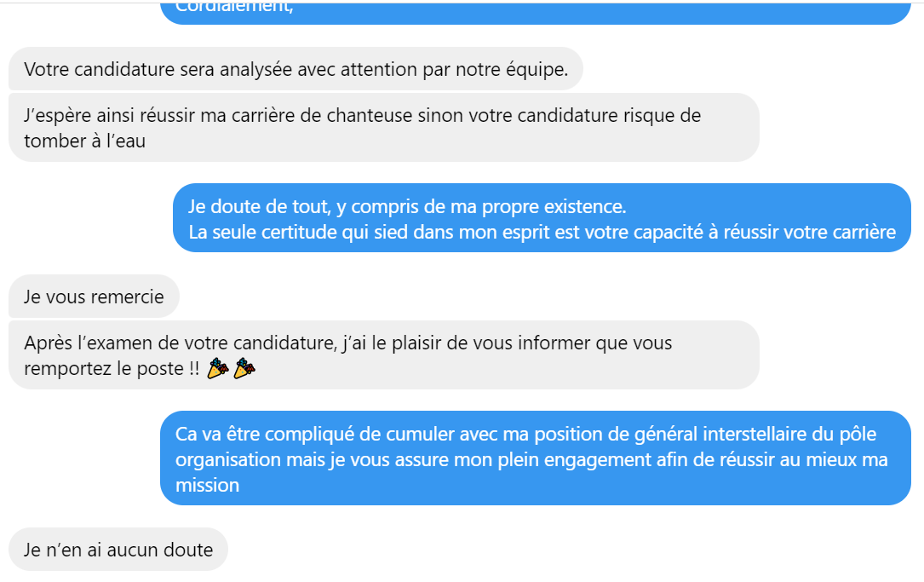The width and height of the screenshot is (924, 582).
Task: Click the 'Je vous remercie' message bubble
Action: (x=94, y=297)
